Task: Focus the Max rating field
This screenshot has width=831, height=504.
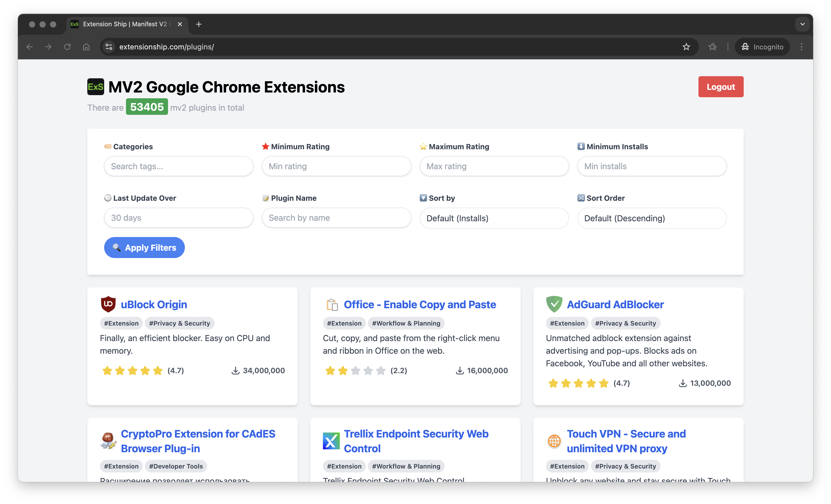Action: click(x=494, y=166)
